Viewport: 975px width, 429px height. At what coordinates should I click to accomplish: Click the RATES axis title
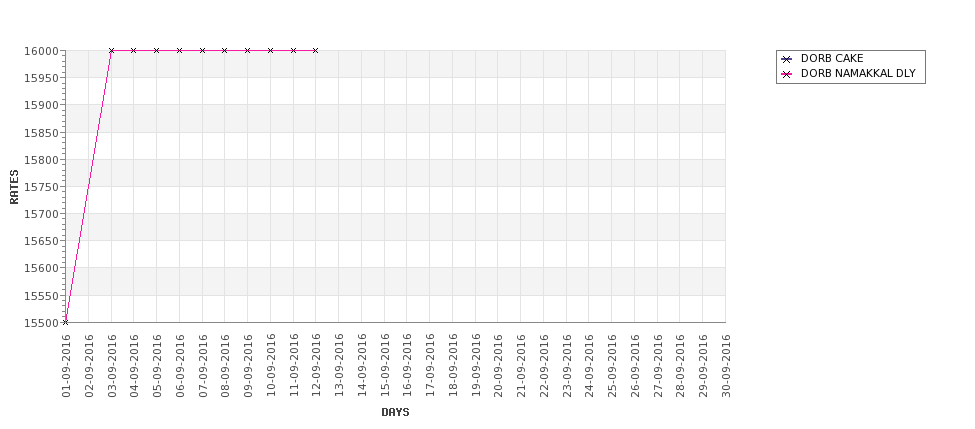[x=14, y=187]
